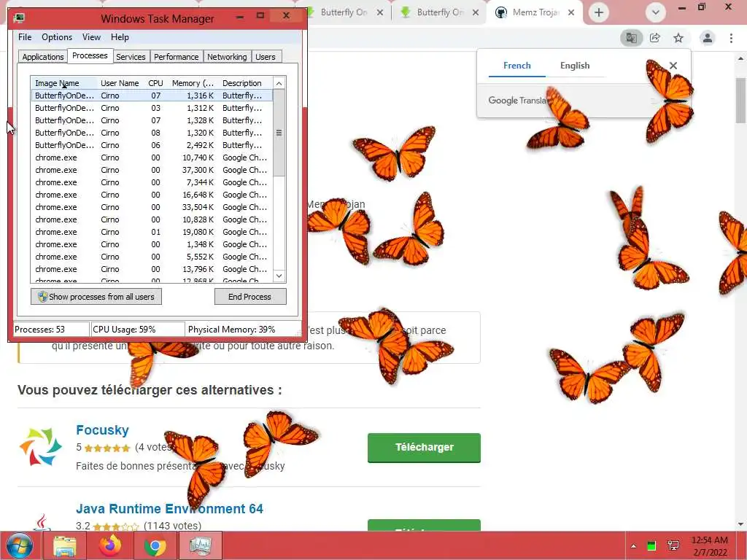The width and height of the screenshot is (747, 560).
Task: Select chrome.exe process using 5,552 K
Action: coord(152,257)
